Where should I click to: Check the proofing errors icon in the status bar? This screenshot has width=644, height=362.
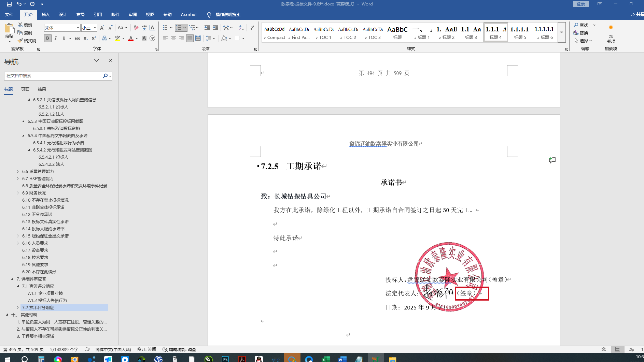point(87,349)
